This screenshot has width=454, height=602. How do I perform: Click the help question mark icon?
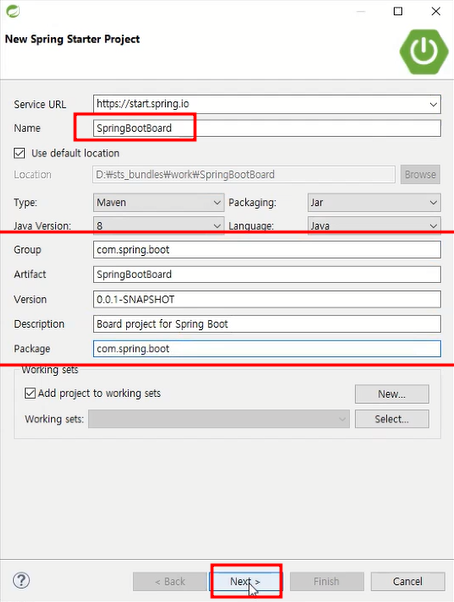click(21, 580)
